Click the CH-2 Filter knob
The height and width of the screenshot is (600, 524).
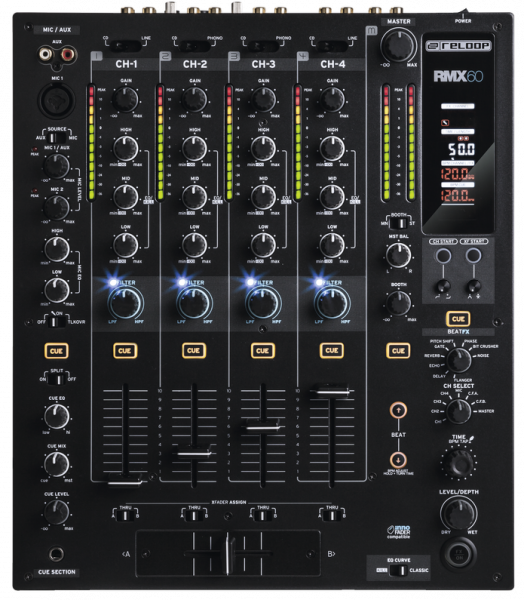coord(194,303)
